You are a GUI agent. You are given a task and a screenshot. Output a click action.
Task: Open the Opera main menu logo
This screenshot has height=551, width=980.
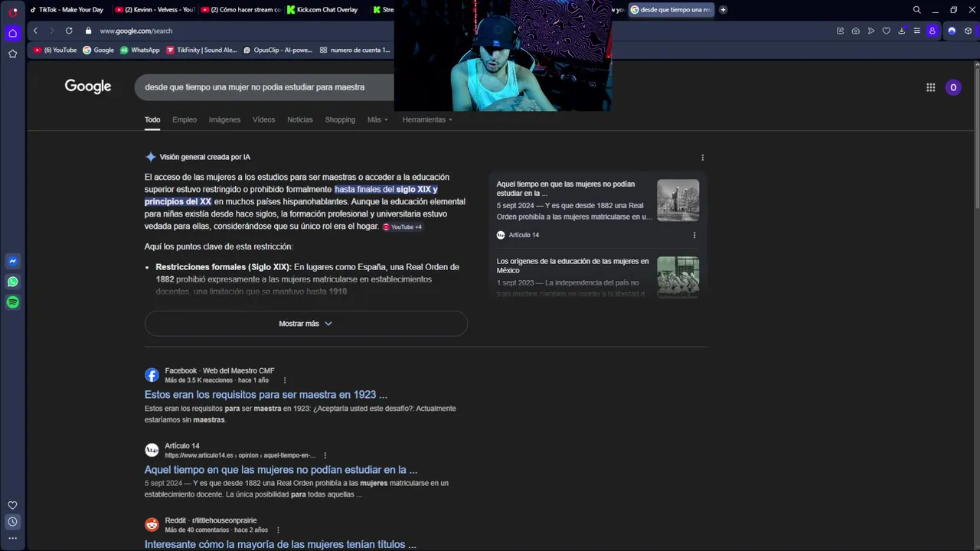pyautogui.click(x=13, y=11)
